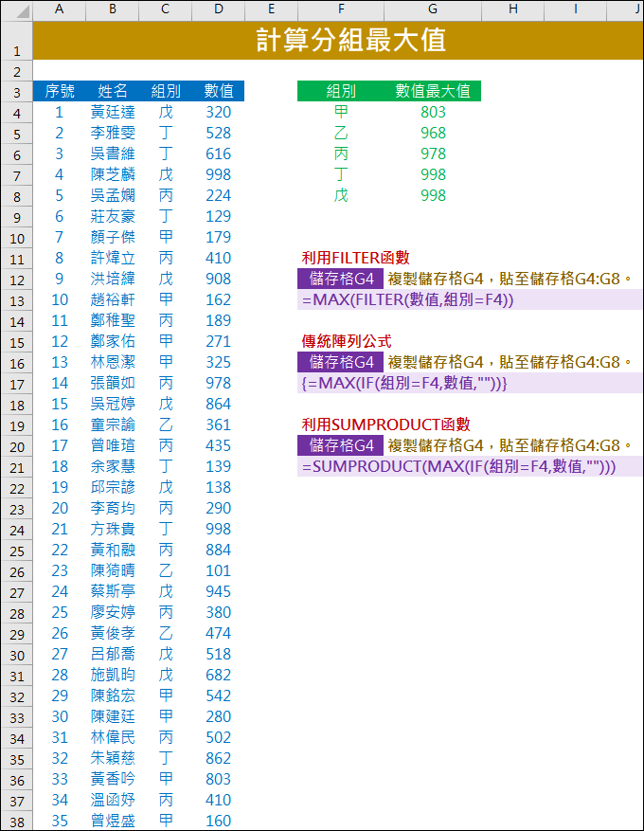
Task: Click max value 968 in column G
Action: [433, 133]
